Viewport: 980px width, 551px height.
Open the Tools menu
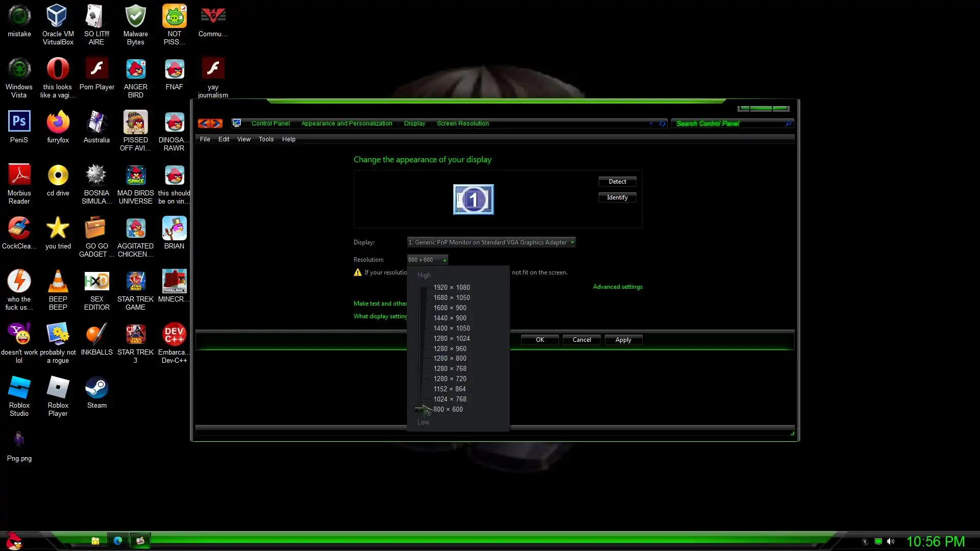pos(266,139)
